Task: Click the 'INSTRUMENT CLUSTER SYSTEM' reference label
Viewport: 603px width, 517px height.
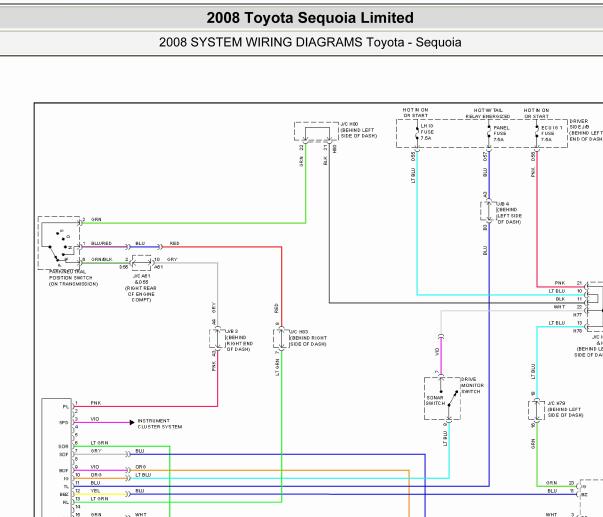Action: click(x=160, y=424)
